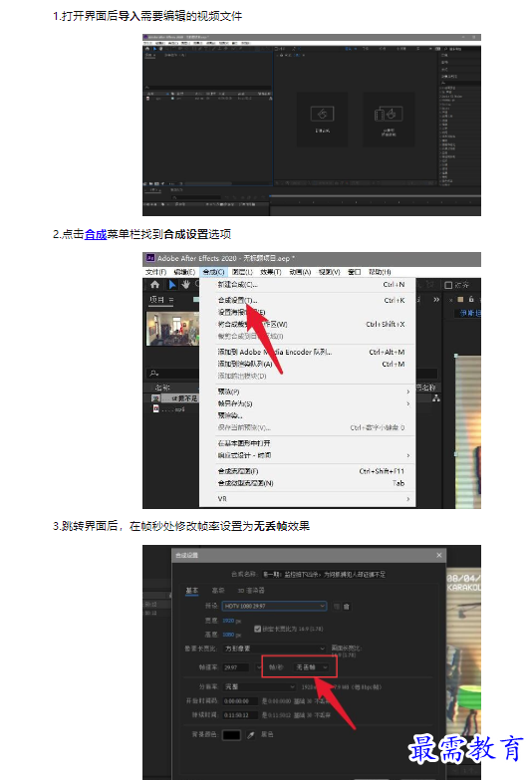The height and width of the screenshot is (780, 532).
Task: Click the flowchart icon beside the column header
Action: click(436, 398)
